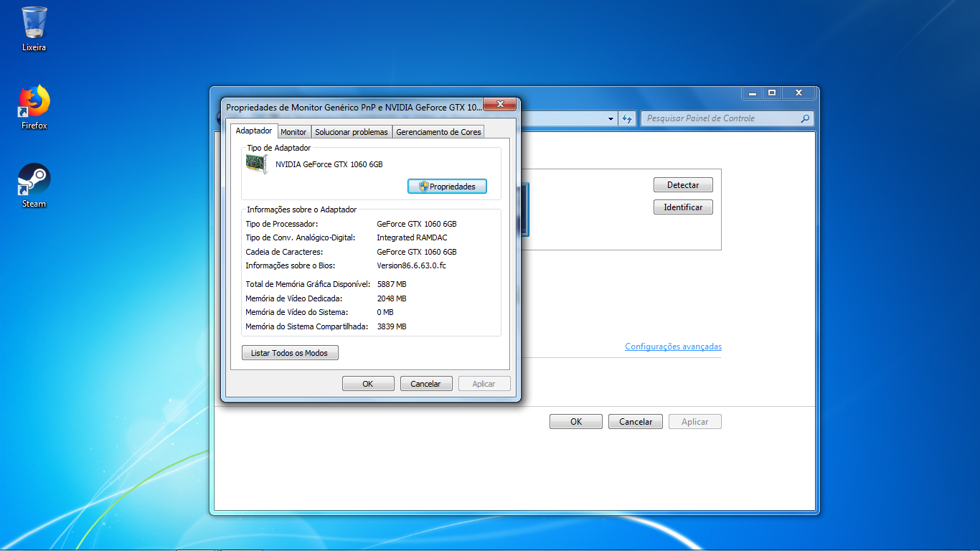
Task: Click the Cadeia de Caracteres label
Action: coord(284,252)
